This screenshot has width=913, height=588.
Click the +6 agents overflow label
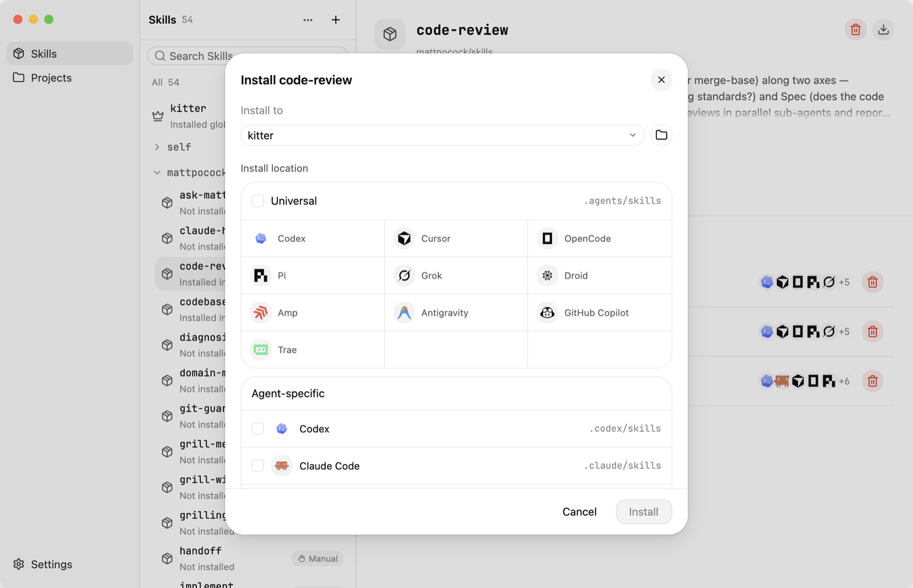coord(844,381)
